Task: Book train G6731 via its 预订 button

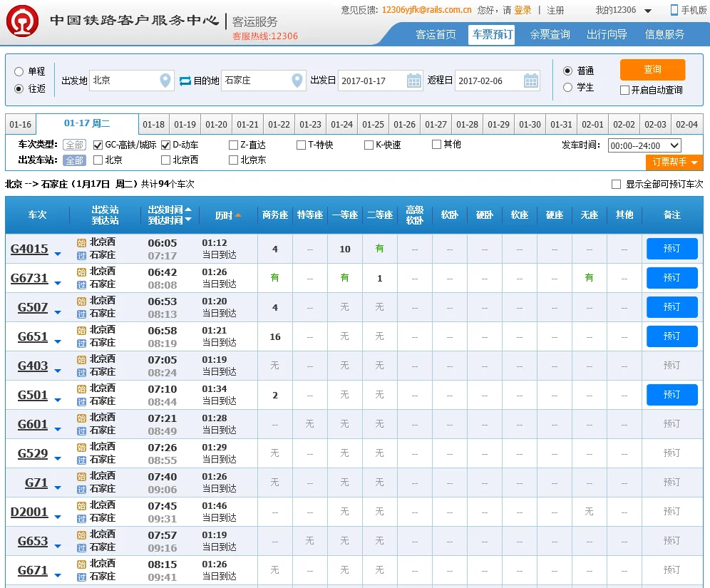Action: coord(671,277)
